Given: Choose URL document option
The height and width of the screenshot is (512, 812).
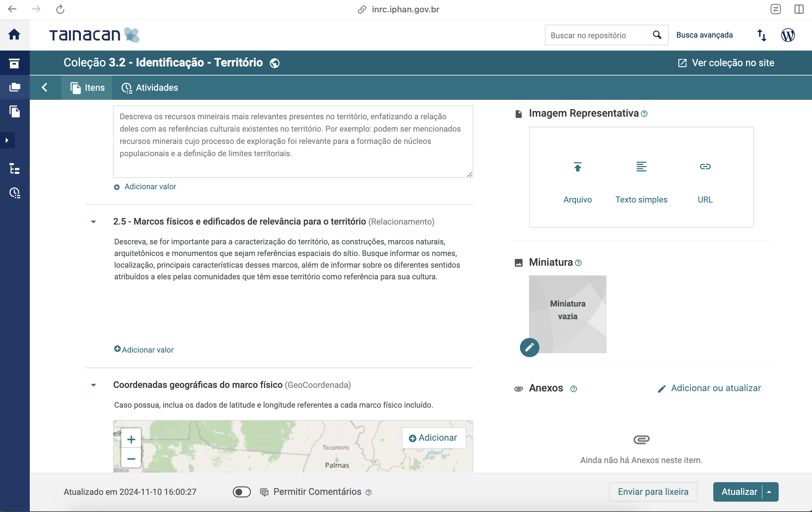Looking at the screenshot, I should click(x=705, y=183).
